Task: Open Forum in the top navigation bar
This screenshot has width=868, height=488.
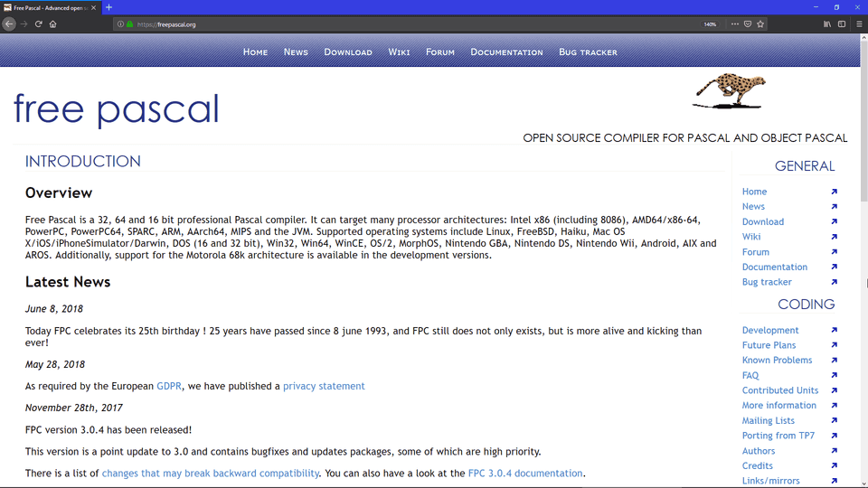Action: [440, 52]
